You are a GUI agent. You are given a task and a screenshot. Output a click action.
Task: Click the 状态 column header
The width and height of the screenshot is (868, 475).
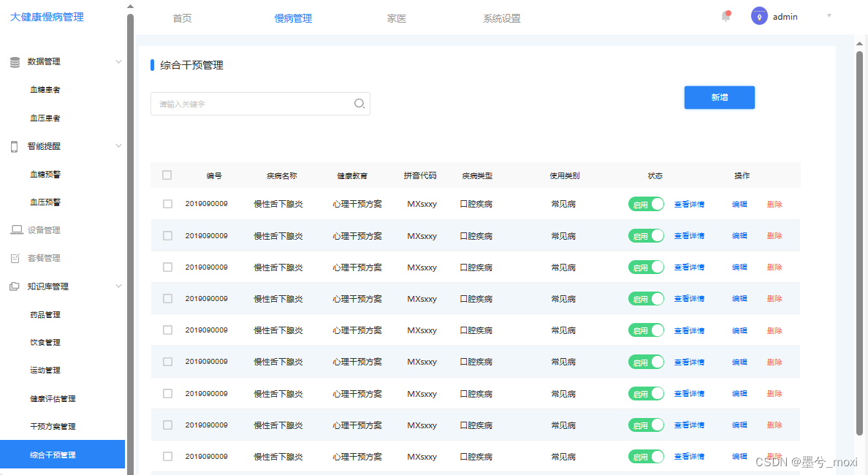tap(655, 175)
